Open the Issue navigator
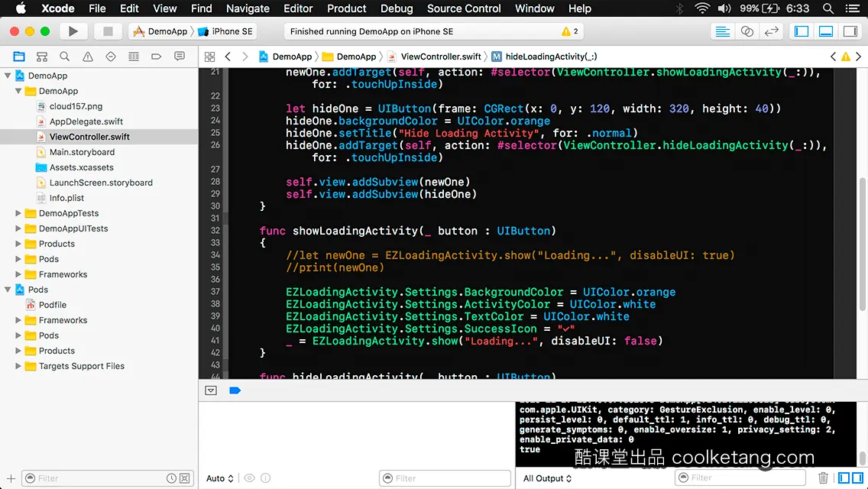Viewport: 868px width, 489px height. pyautogui.click(x=87, y=57)
